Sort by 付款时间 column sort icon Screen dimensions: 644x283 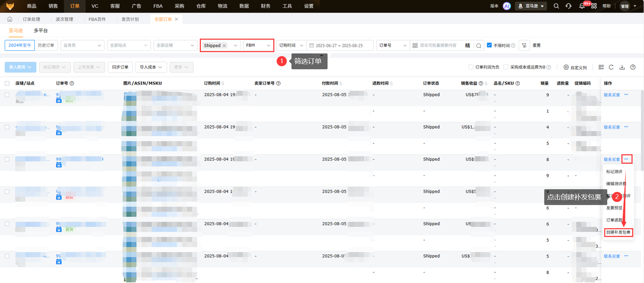(x=341, y=83)
